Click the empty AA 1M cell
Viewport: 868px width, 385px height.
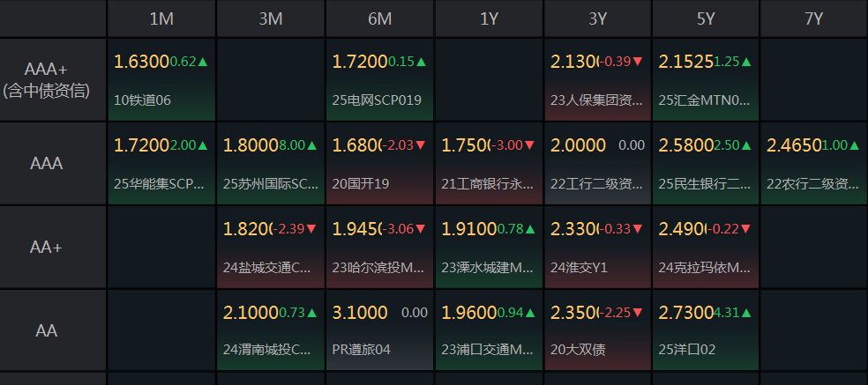click(x=161, y=330)
